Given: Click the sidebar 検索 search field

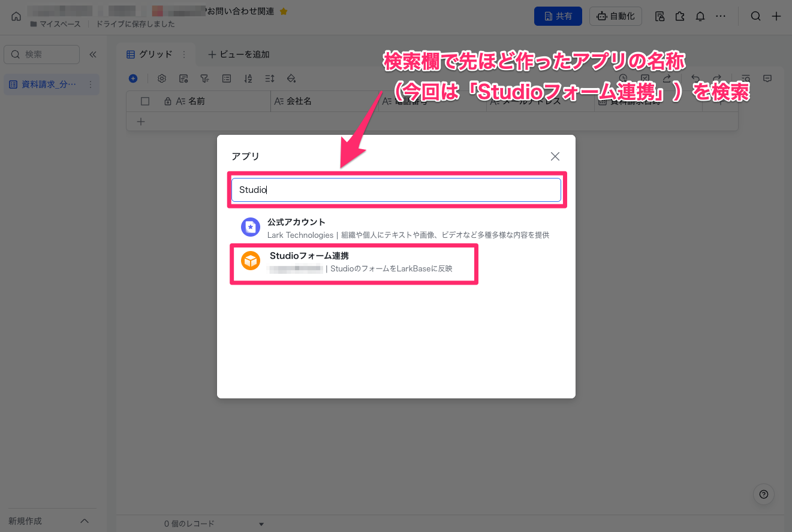Looking at the screenshot, I should click(x=42, y=55).
